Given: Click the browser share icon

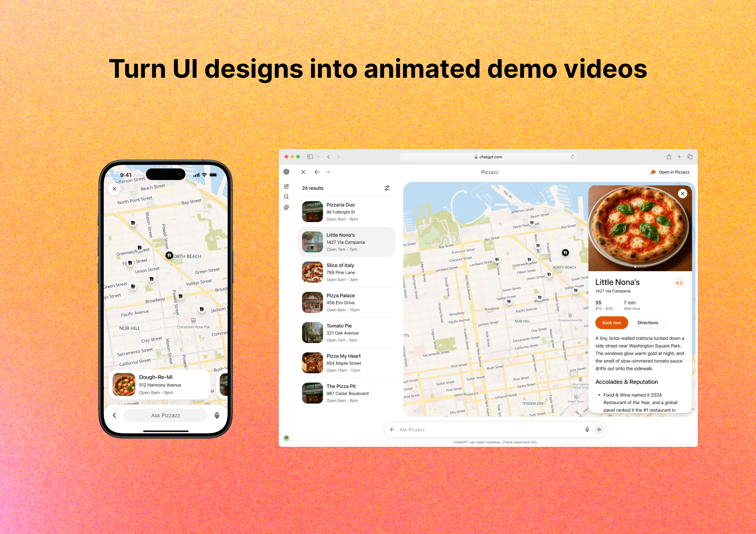Looking at the screenshot, I should (669, 157).
